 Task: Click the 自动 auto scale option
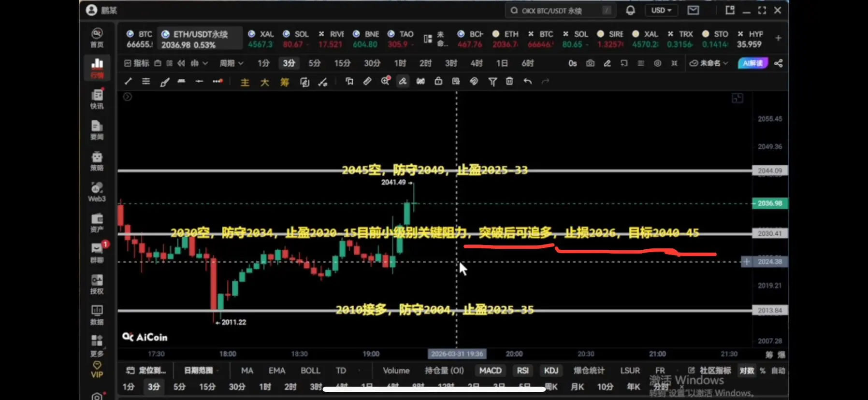point(778,371)
